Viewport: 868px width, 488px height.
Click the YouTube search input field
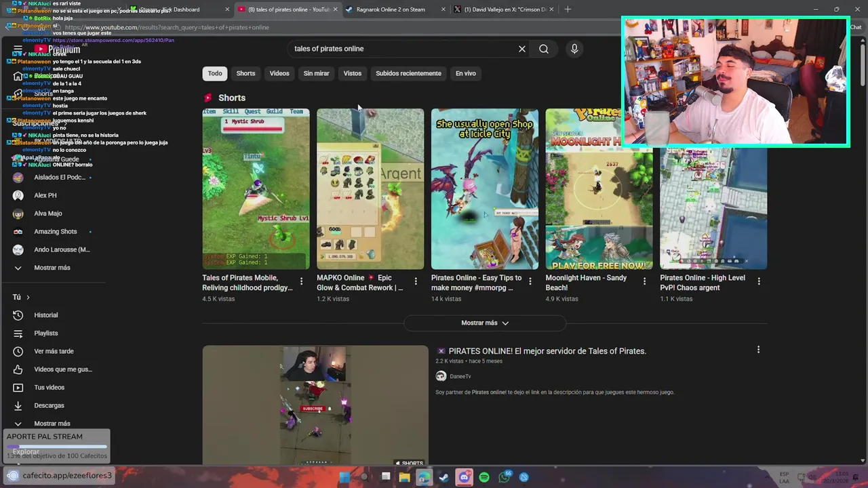click(x=403, y=49)
